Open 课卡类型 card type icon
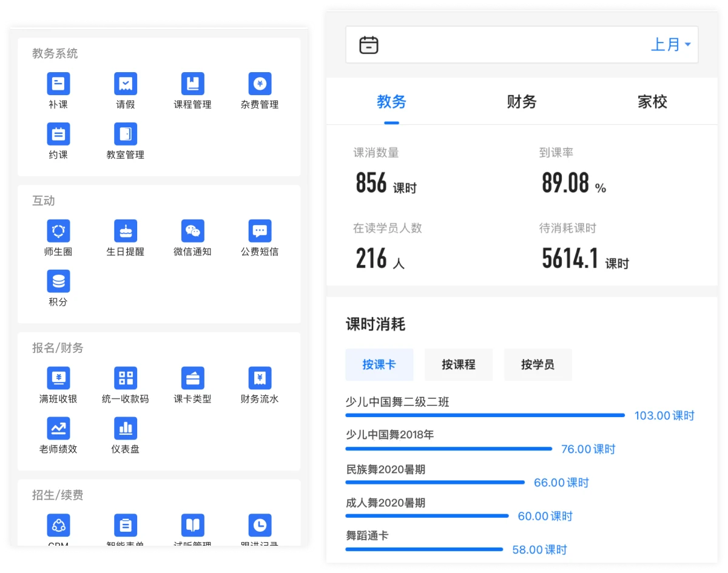Viewport: 728px width, 573px height. coord(192,378)
